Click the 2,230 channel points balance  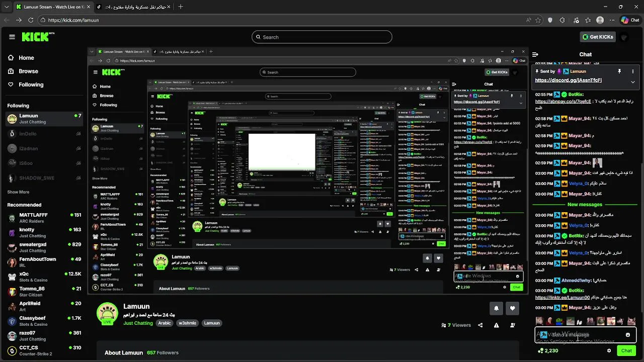[x=548, y=351]
